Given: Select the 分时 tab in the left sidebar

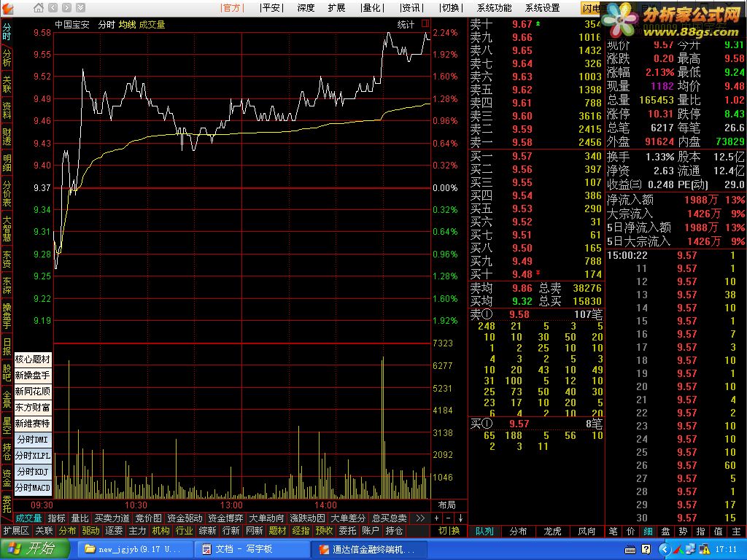Looking at the screenshot, I should pos(7,32).
